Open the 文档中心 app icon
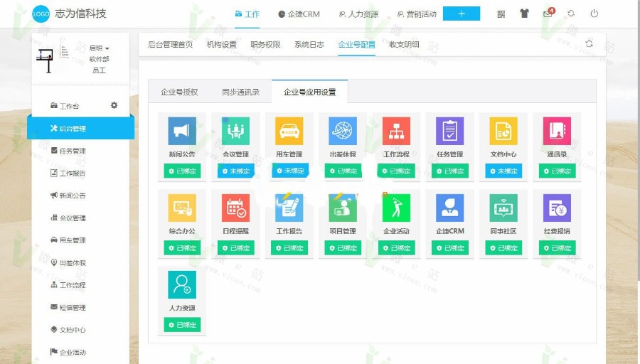Image resolution: width=640 pixels, height=364 pixels. pos(503,131)
